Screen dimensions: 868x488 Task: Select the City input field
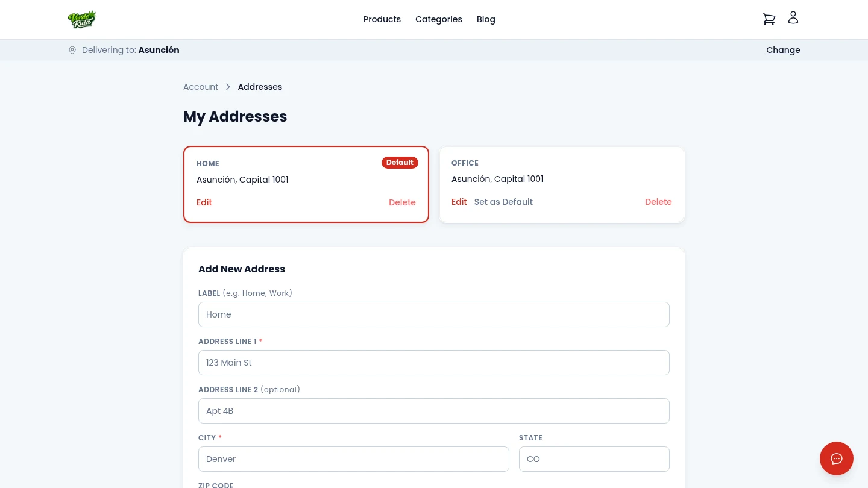[x=353, y=459]
